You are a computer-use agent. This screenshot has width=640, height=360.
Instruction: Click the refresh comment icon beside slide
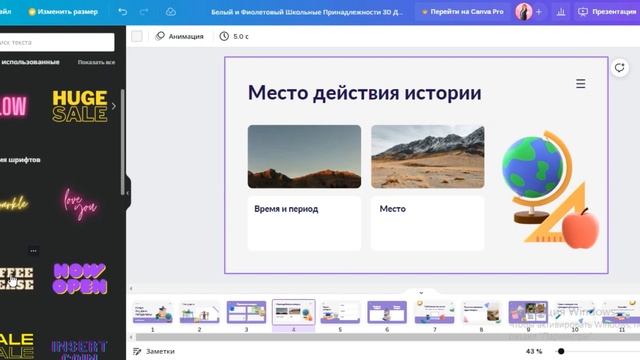(620, 68)
